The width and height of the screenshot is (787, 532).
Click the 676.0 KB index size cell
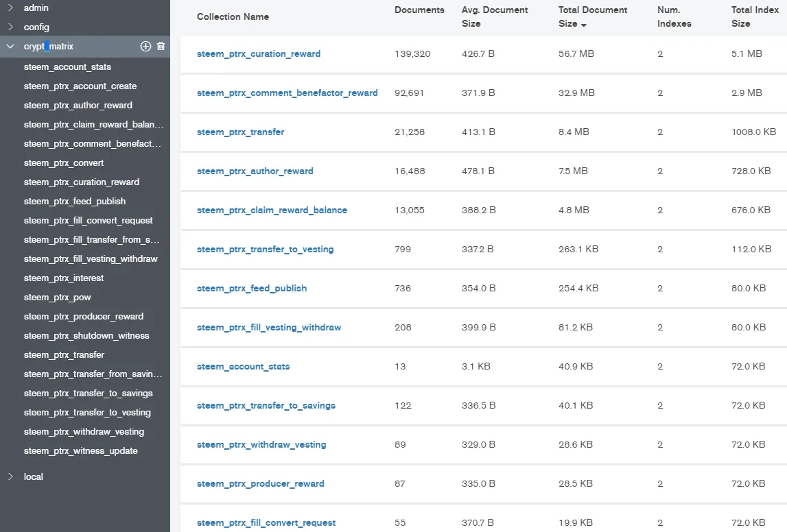(751, 210)
